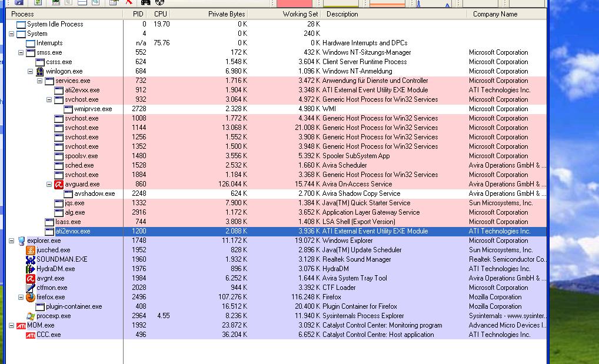Click the orange-lined mini graph in the toolbar
Image resolution: width=599 pixels, height=364 pixels.
pyautogui.click(x=387, y=4)
